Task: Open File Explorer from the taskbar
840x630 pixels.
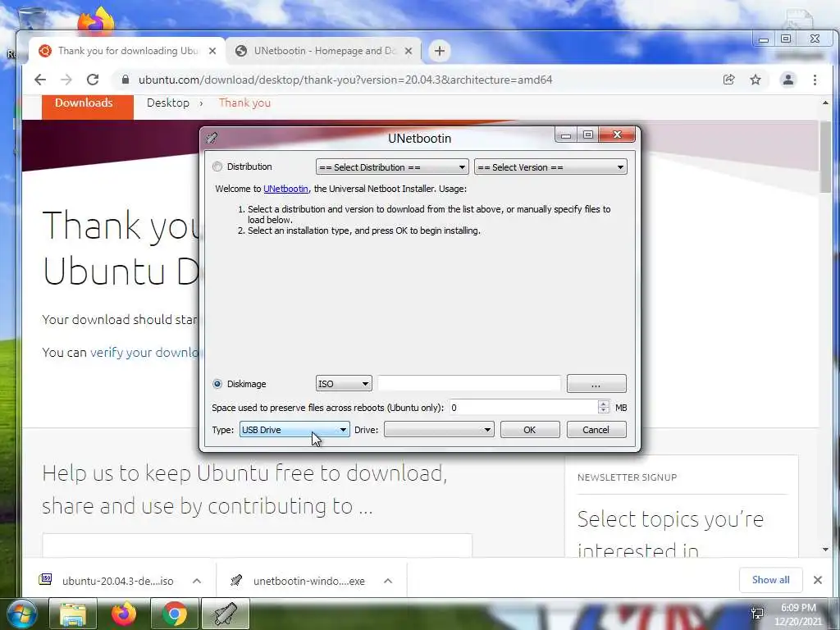Action: [x=73, y=614]
